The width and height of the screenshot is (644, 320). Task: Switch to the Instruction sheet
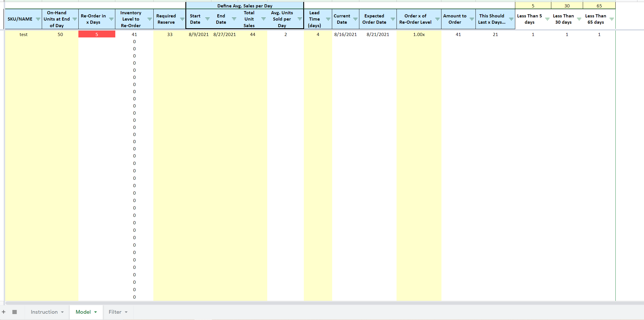[x=44, y=312]
